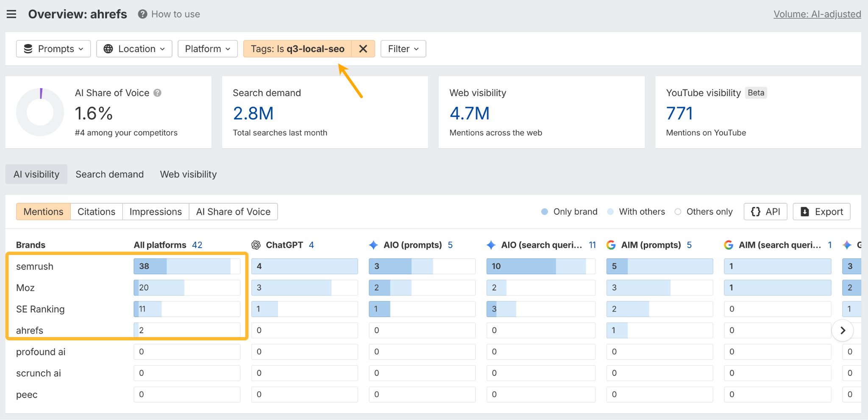Click semrush All platforms bar showing 38
The image size is (868, 420).
[x=187, y=266]
